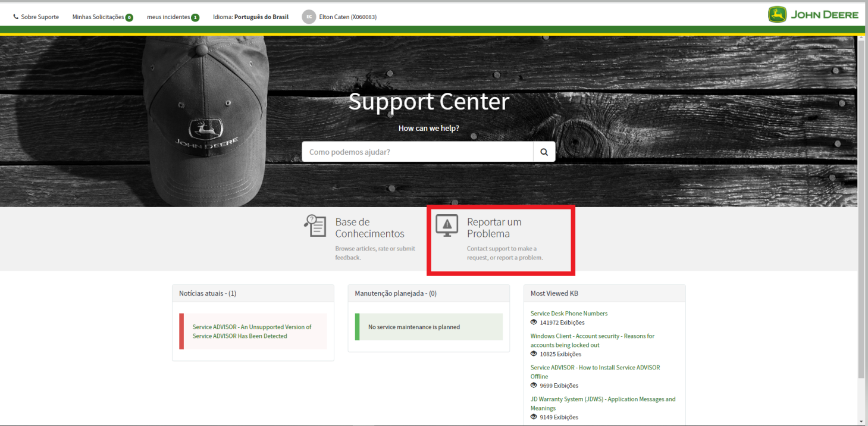Open JD Warranty System (JDWS) Application Messages article

[603, 403]
